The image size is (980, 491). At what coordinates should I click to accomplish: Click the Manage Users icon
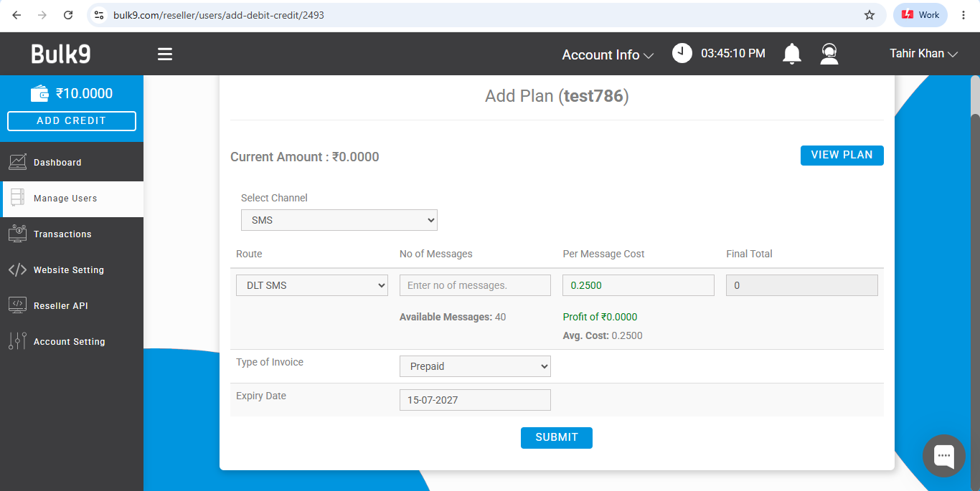[x=18, y=198]
